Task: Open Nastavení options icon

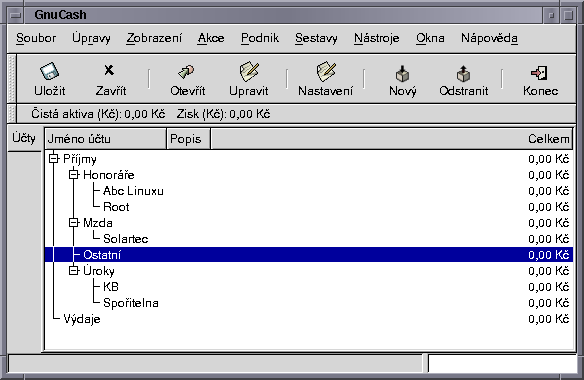Action: click(326, 72)
